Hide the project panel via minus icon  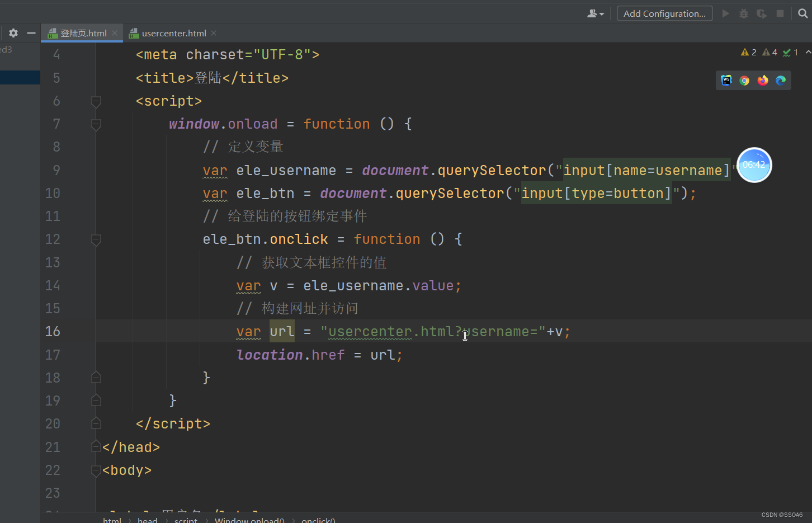(31, 33)
